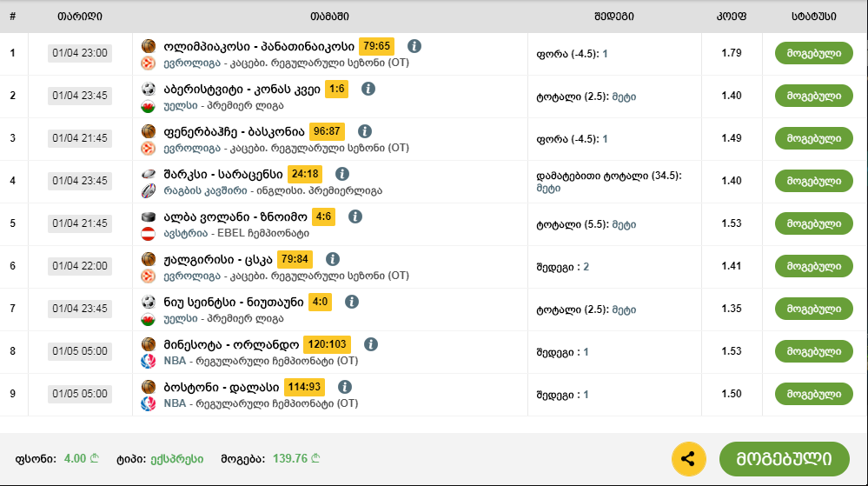
Task: Click შედეგი column header
Action: (x=614, y=17)
